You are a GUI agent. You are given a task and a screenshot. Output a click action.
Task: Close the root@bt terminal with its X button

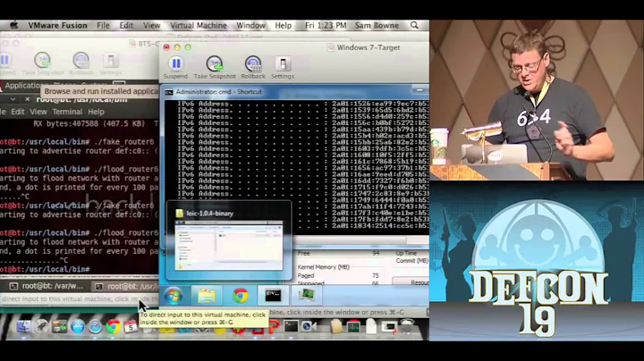click(27, 99)
